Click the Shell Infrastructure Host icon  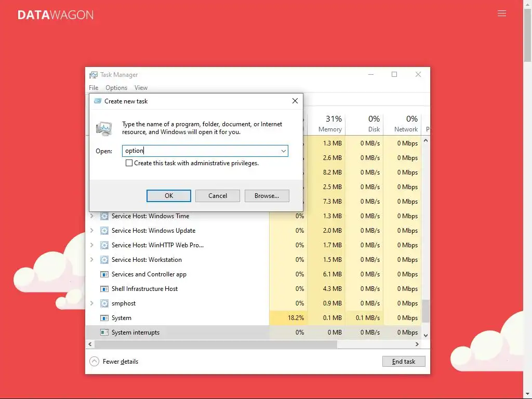pyautogui.click(x=104, y=289)
